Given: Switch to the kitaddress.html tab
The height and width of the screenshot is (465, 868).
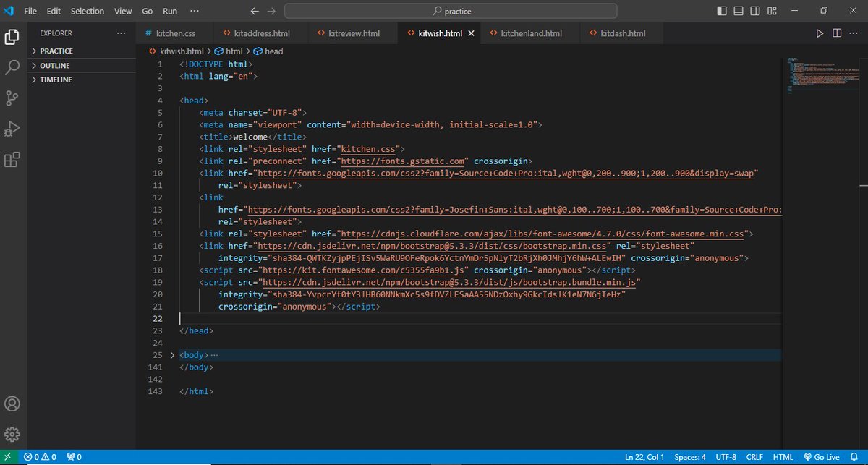Looking at the screenshot, I should [262, 33].
